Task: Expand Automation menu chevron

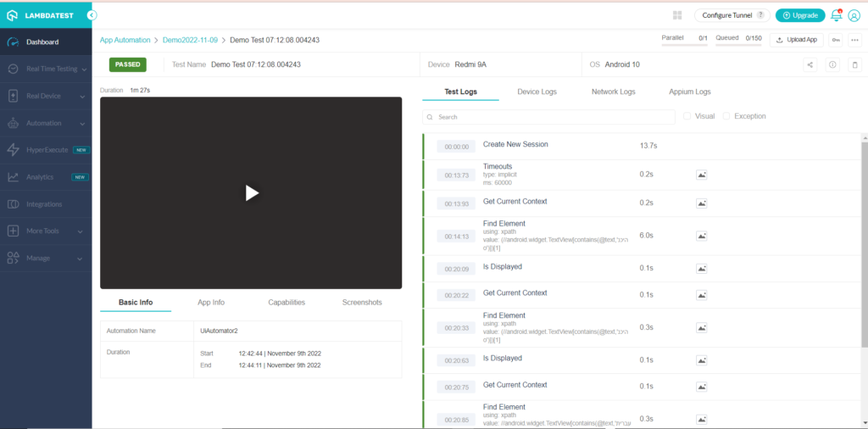Action: 82,124
